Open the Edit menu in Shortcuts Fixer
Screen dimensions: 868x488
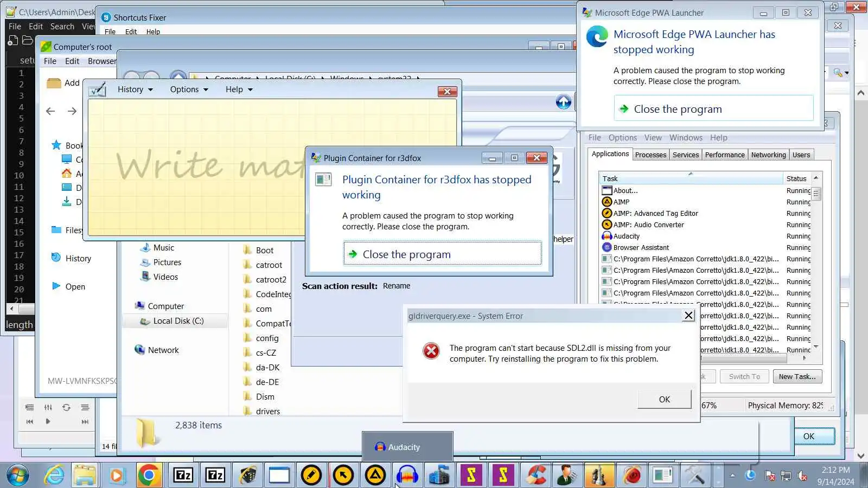[131, 31]
